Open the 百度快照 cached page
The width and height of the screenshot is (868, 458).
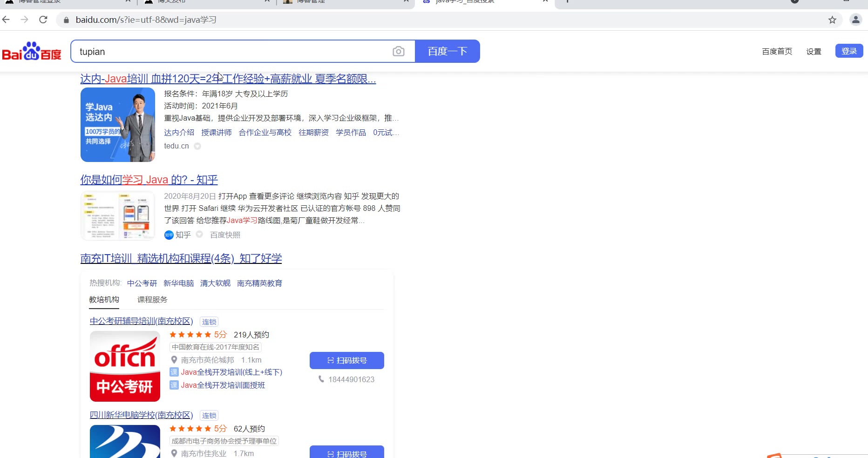[225, 235]
